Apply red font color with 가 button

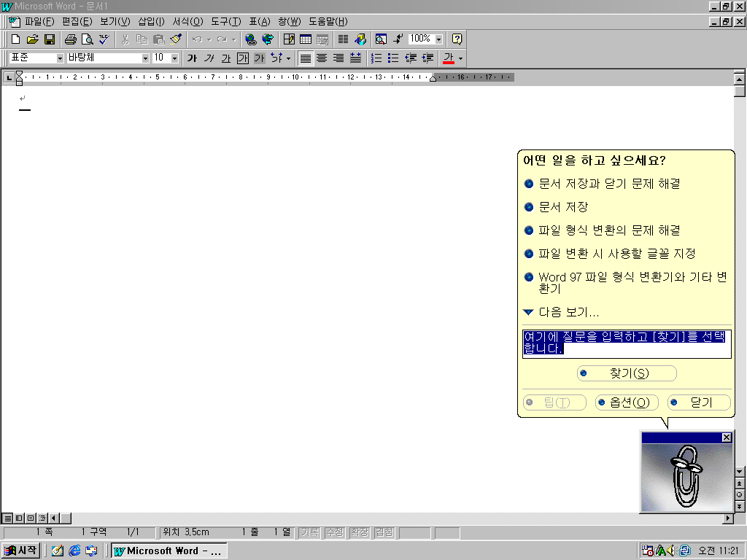pos(449,58)
